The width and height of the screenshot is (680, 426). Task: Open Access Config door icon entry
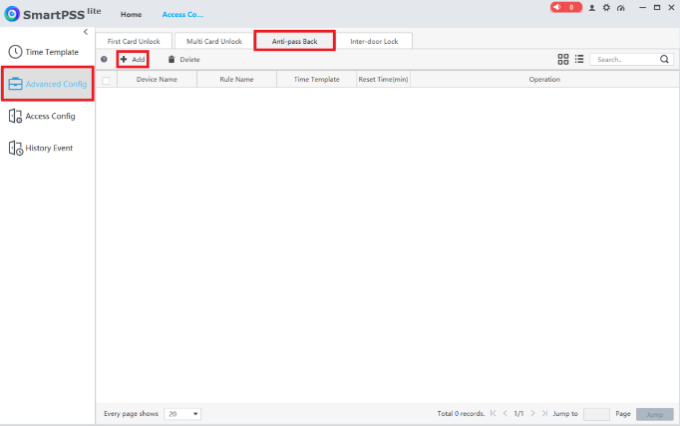(42, 116)
